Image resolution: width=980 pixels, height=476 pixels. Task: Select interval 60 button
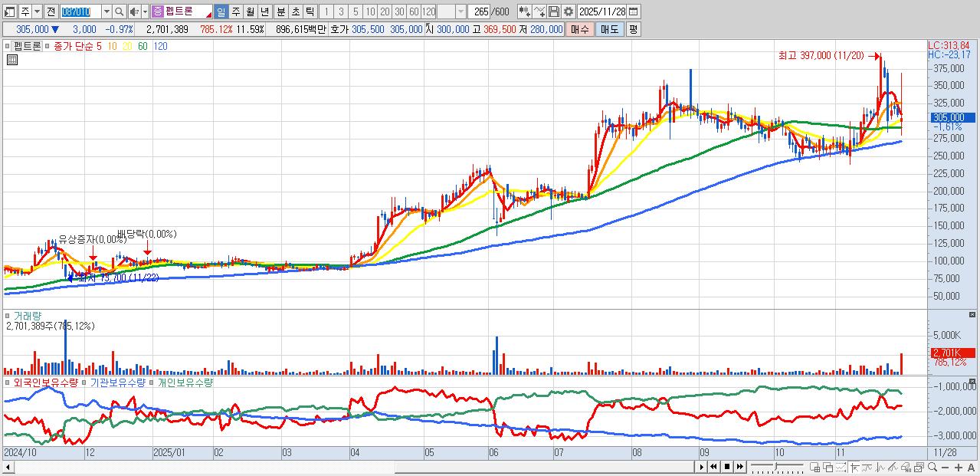tap(414, 11)
